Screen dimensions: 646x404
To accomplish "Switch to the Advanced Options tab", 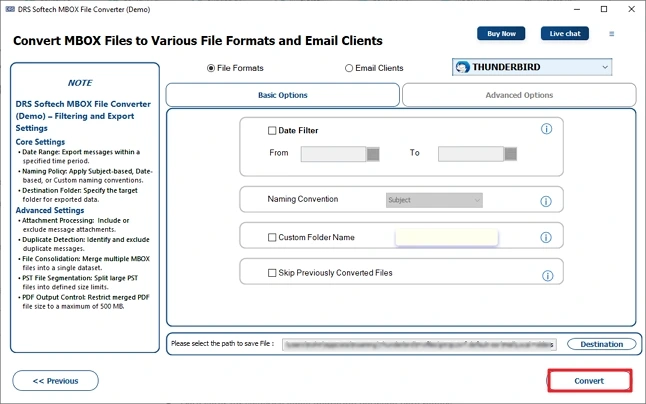I will pos(519,95).
